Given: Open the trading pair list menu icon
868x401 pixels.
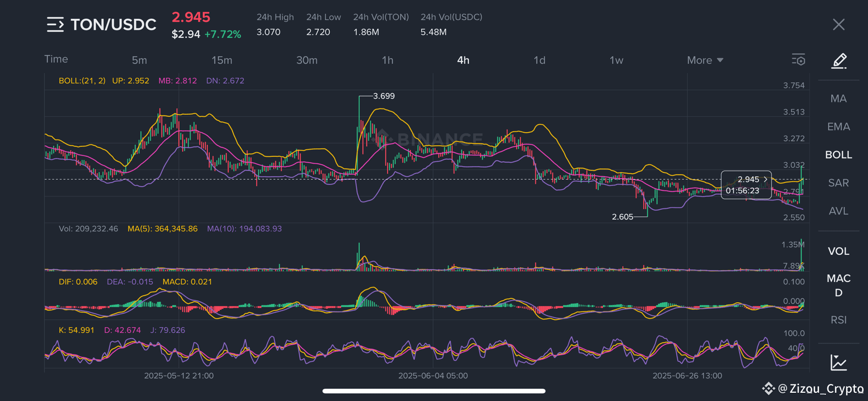Looking at the screenshot, I should tap(55, 25).
